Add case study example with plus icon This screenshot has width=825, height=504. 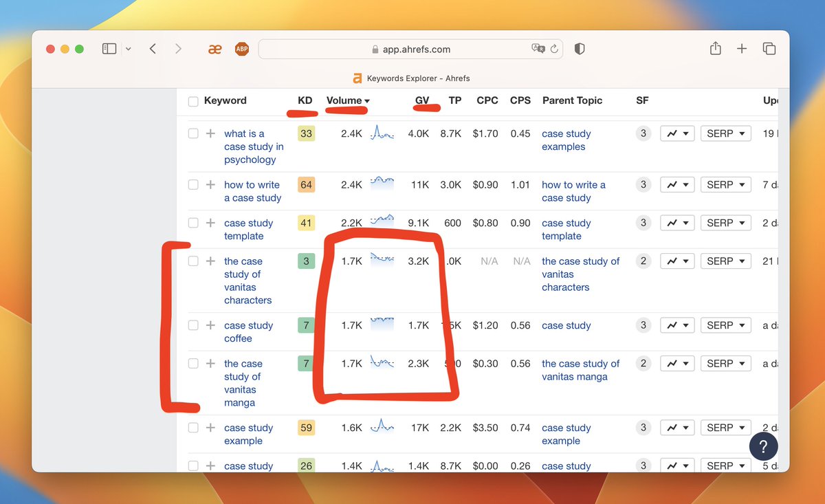tap(210, 428)
